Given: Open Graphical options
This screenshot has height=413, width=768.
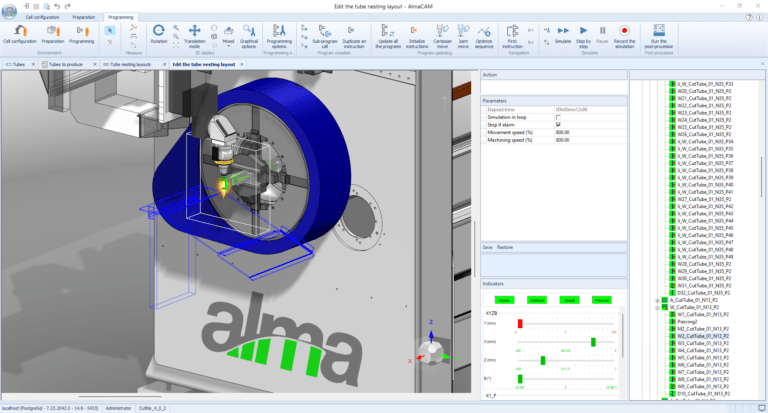Looking at the screenshot, I should (x=250, y=35).
